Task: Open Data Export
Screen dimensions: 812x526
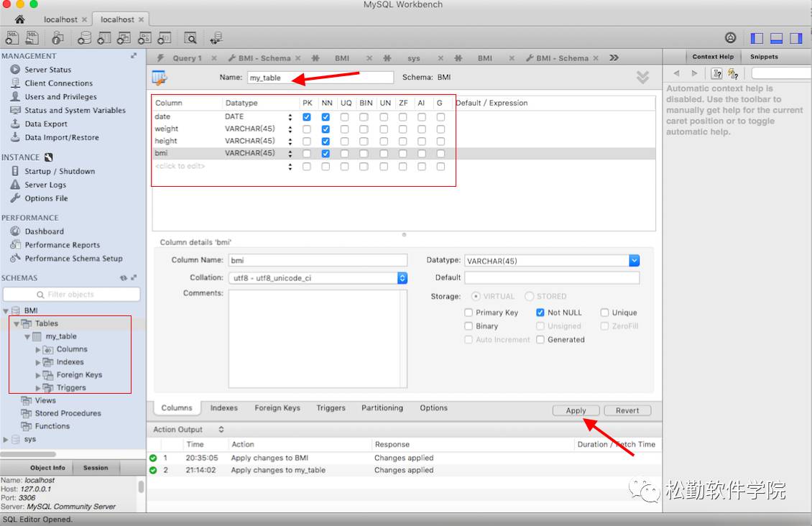Action: pos(45,124)
